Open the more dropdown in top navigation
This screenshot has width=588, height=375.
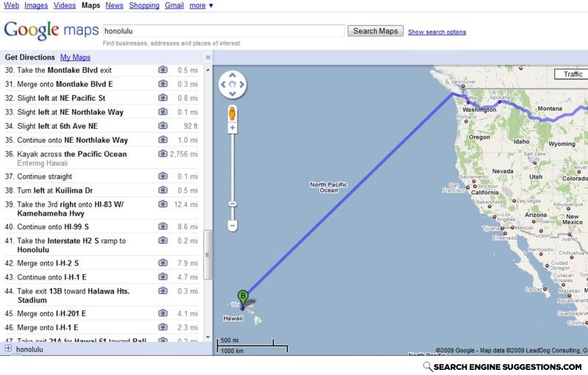click(x=201, y=6)
